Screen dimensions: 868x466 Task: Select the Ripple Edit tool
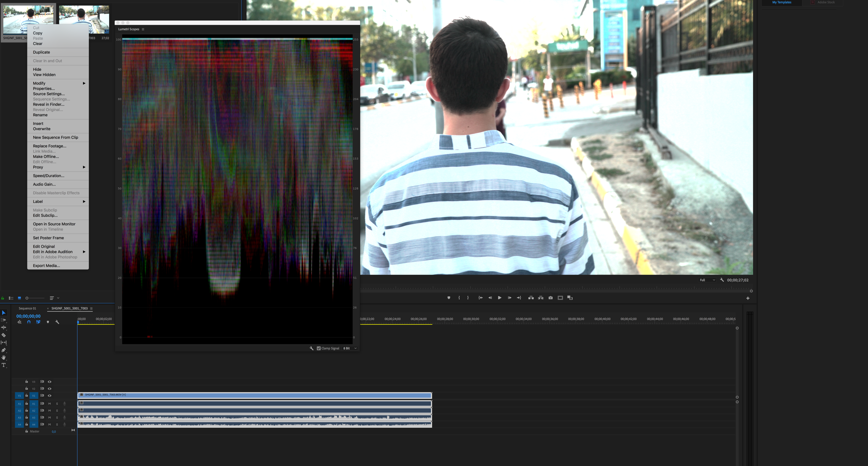click(x=4, y=327)
